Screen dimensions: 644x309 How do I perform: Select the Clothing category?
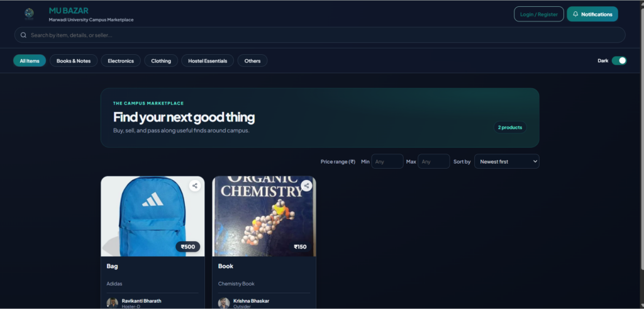click(x=161, y=61)
